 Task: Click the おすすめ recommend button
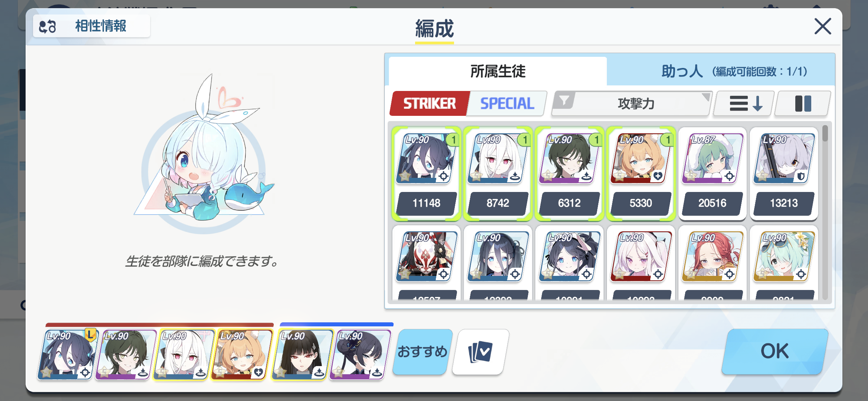(423, 352)
